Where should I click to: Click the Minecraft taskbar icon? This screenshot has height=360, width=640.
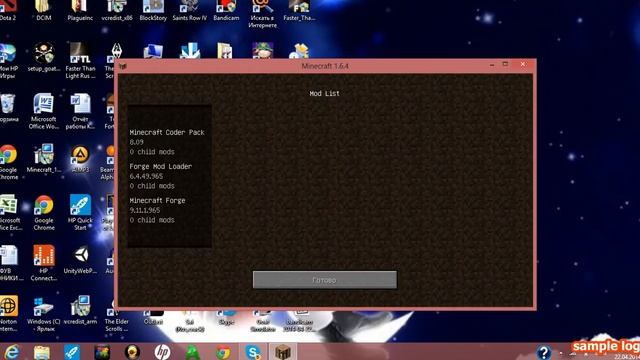(x=283, y=352)
